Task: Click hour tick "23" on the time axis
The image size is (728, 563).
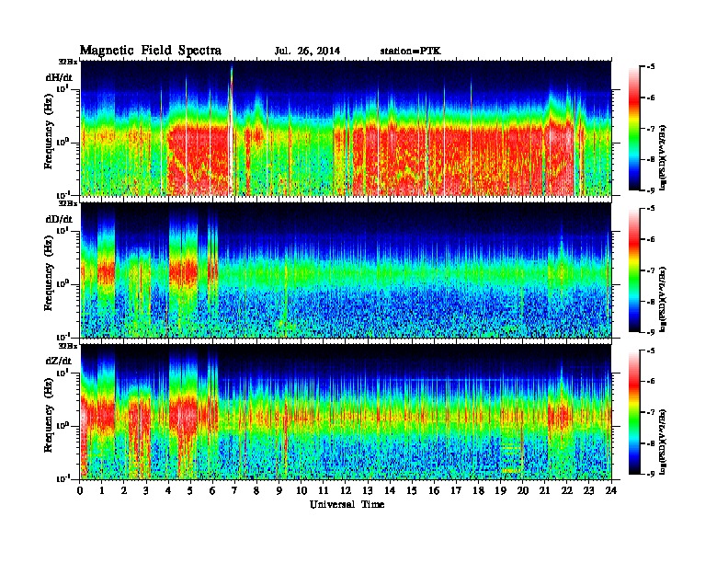Action: (x=589, y=490)
